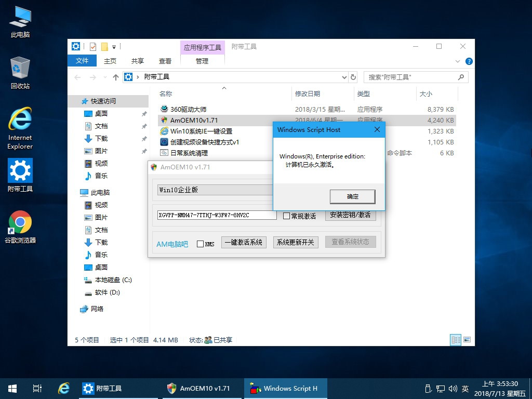Open the 文件 ribbon tab
The height and width of the screenshot is (399, 532).
click(x=82, y=61)
